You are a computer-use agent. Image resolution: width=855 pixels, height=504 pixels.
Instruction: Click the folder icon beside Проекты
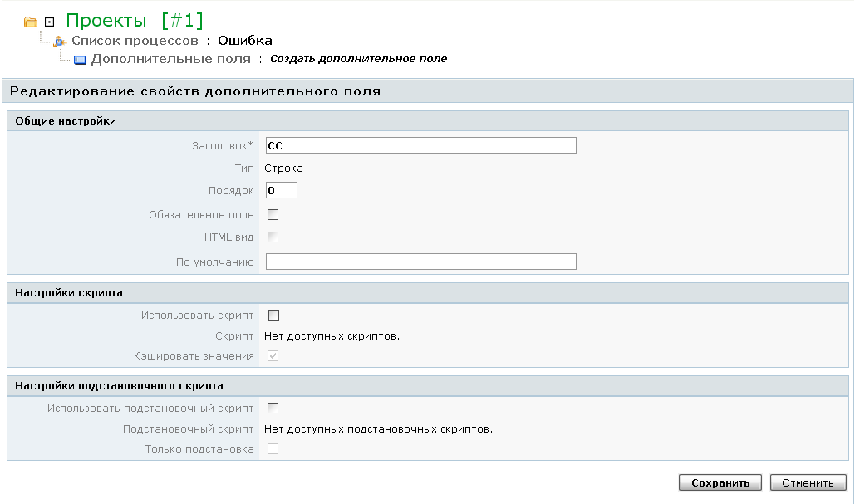coord(31,22)
